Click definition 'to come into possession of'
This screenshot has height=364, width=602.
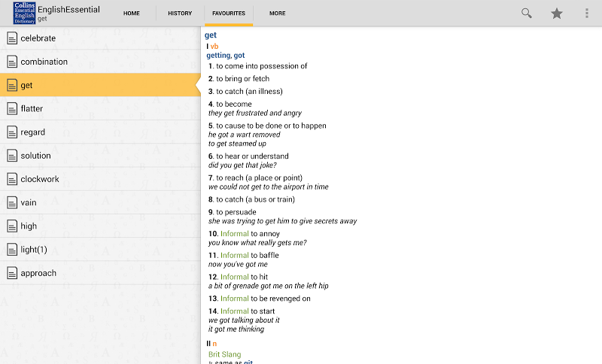(261, 66)
